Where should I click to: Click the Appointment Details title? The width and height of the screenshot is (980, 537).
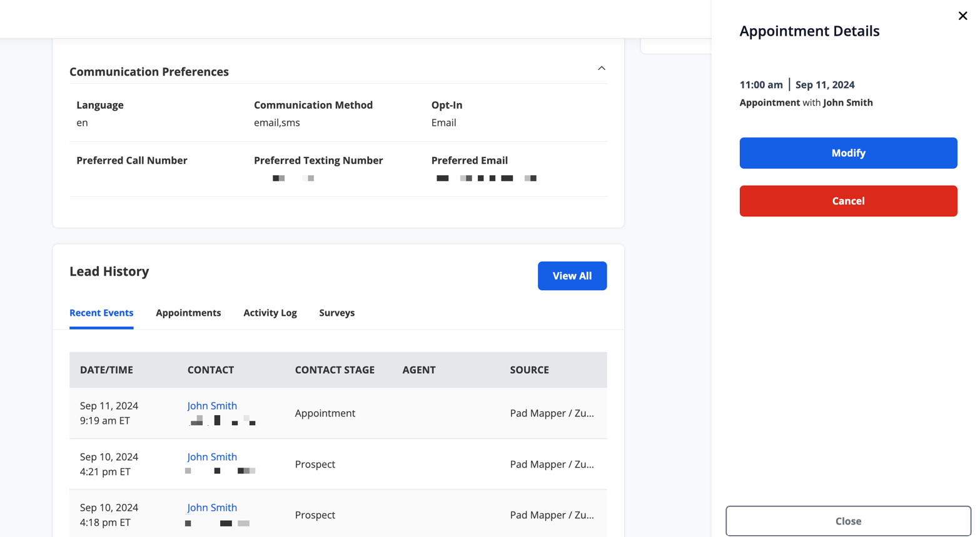click(x=809, y=31)
